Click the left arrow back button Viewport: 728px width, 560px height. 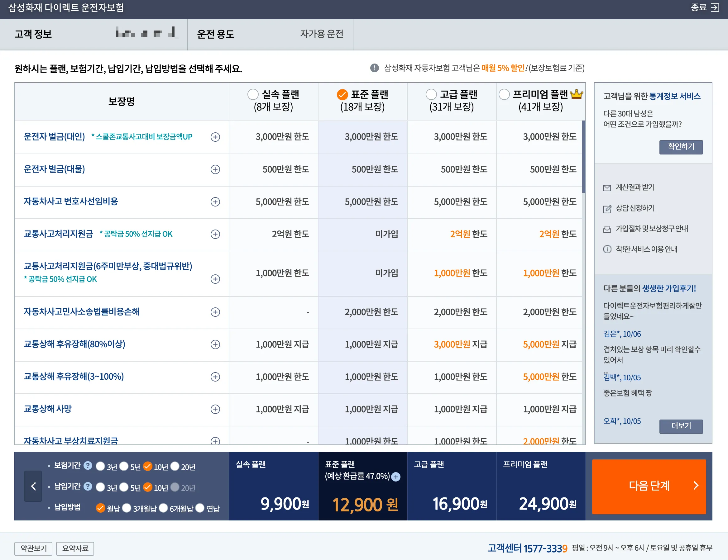[x=33, y=486]
